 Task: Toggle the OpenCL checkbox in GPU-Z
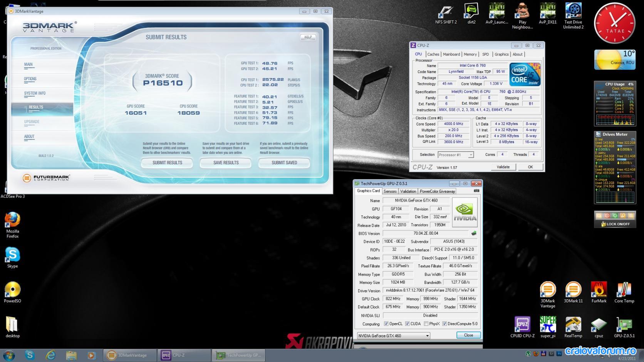[386, 324]
